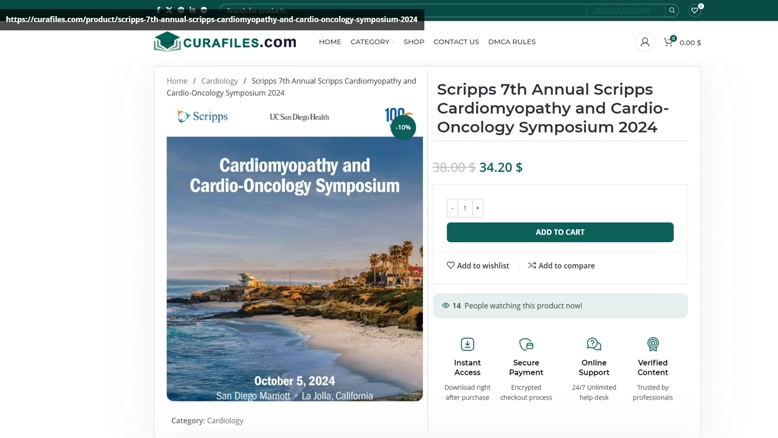The width and height of the screenshot is (778, 438).
Task: Expand the Category menu
Action: point(372,42)
